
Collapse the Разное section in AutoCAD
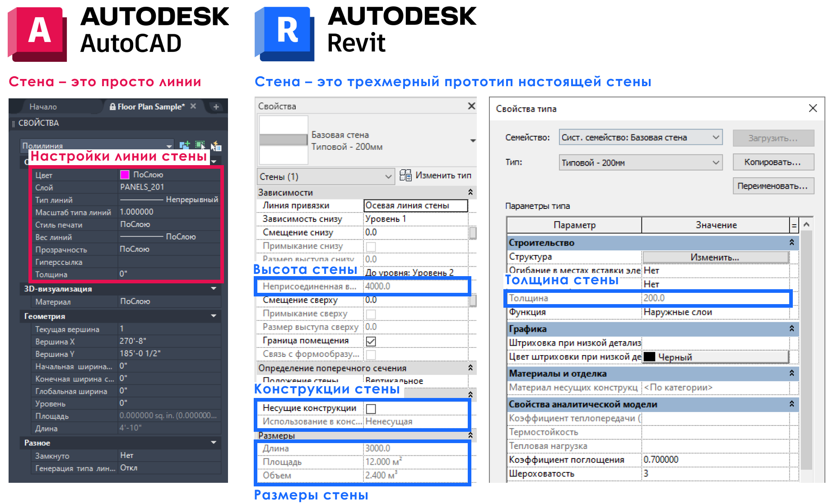(x=214, y=443)
